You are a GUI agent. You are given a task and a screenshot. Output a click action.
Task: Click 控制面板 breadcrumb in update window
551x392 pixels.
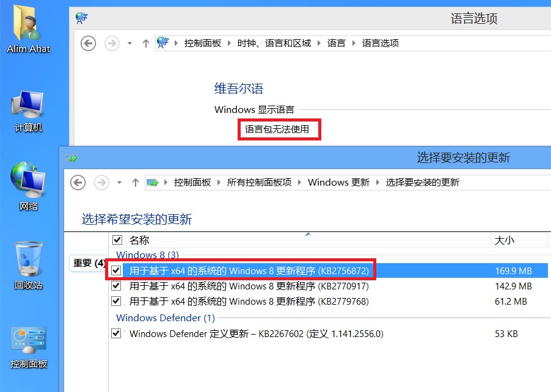click(192, 183)
